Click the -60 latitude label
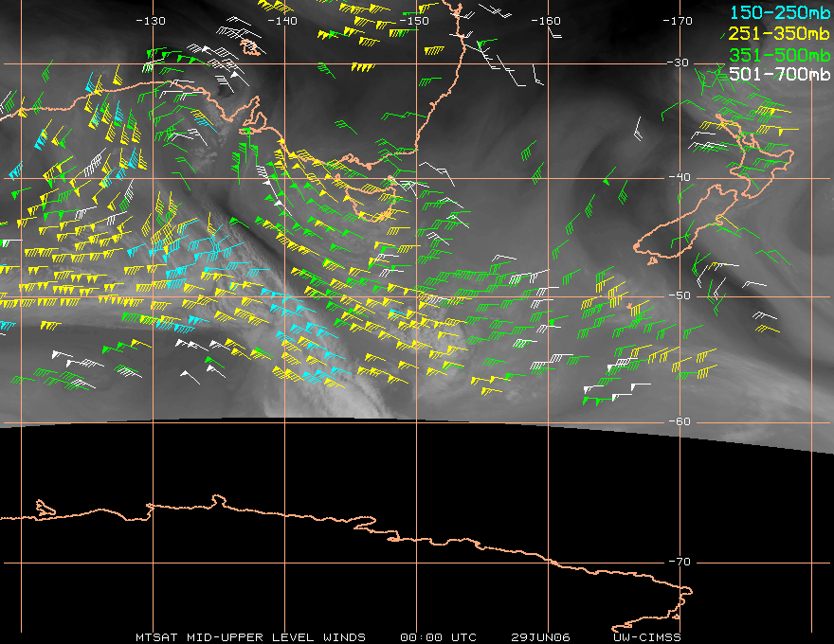 pyautogui.click(x=680, y=421)
